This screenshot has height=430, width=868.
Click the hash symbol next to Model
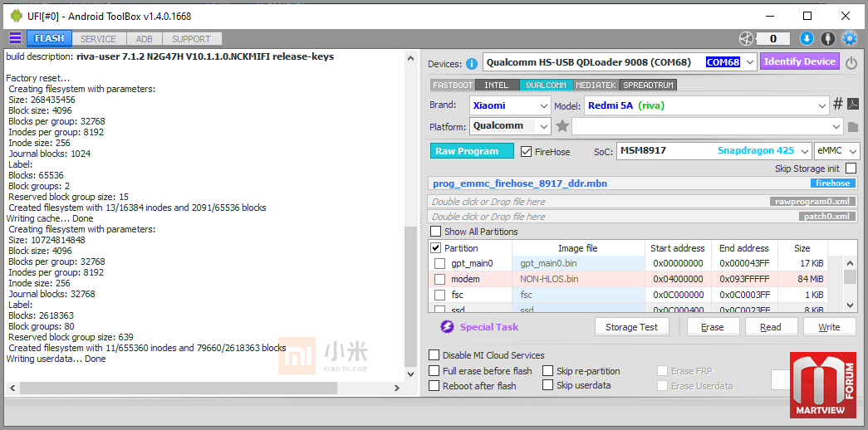[x=838, y=104]
